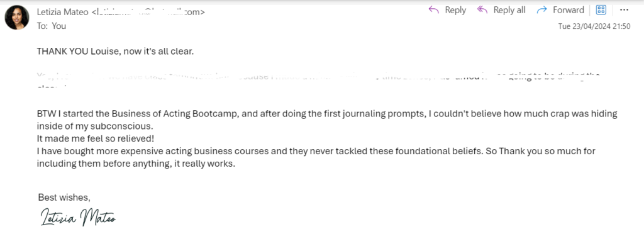Click the Tue 23/04/2024 21:50 timestamp
The width and height of the screenshot is (644, 246).
click(x=594, y=26)
